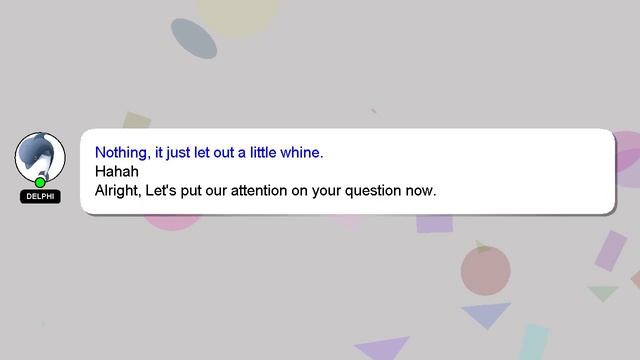Click the pink circle at right edge

coord(628,159)
